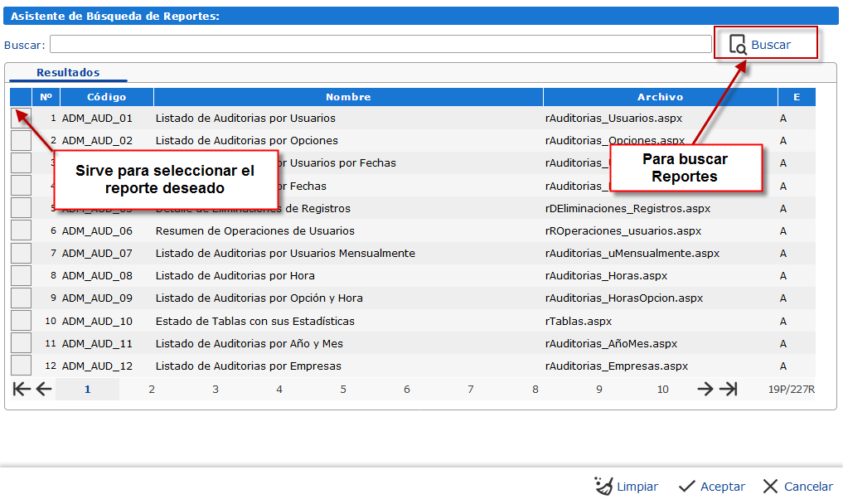Image resolution: width=843 pixels, height=504 pixels.
Task: Check the checkbox for report ADM_AUD_01
Action: coord(20,119)
